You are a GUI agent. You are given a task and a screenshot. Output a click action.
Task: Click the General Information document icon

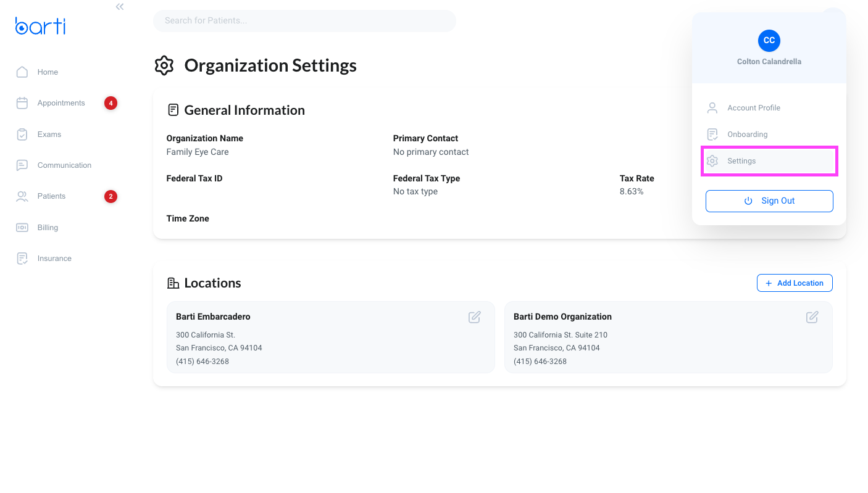point(173,110)
